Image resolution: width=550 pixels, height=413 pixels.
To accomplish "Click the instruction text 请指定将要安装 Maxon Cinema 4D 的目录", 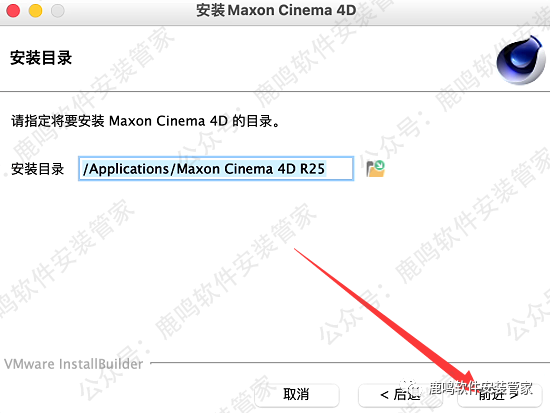I will 145,121.
